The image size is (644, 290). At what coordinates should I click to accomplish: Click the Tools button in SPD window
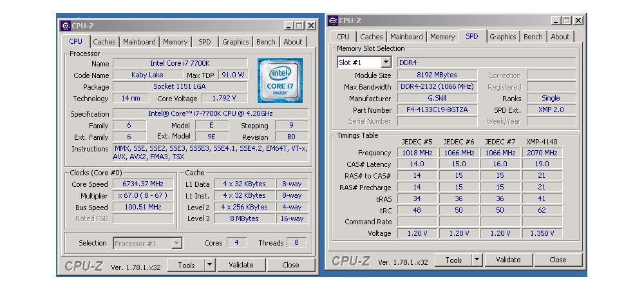click(453, 260)
